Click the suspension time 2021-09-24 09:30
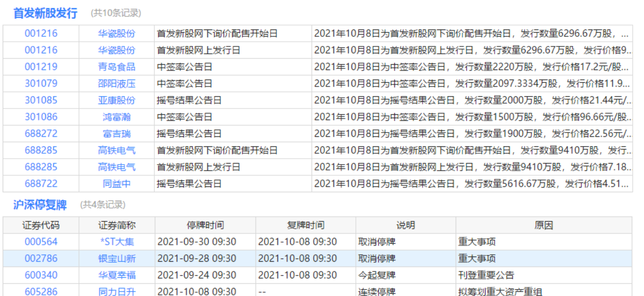 (x=197, y=275)
